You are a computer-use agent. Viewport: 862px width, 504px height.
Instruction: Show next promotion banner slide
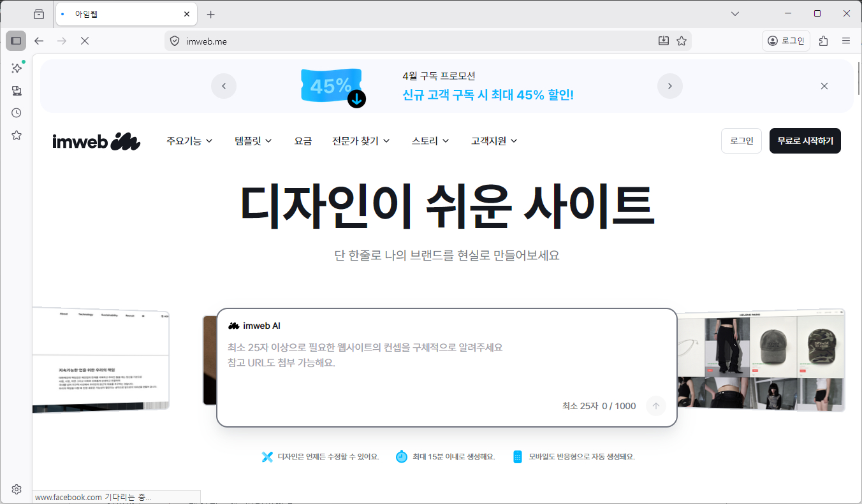pyautogui.click(x=669, y=86)
